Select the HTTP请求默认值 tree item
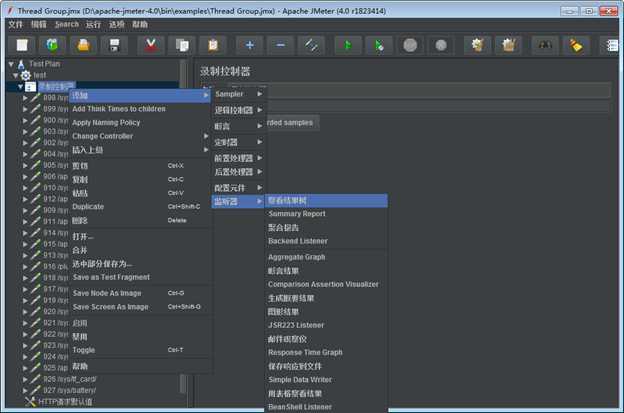 [65, 402]
